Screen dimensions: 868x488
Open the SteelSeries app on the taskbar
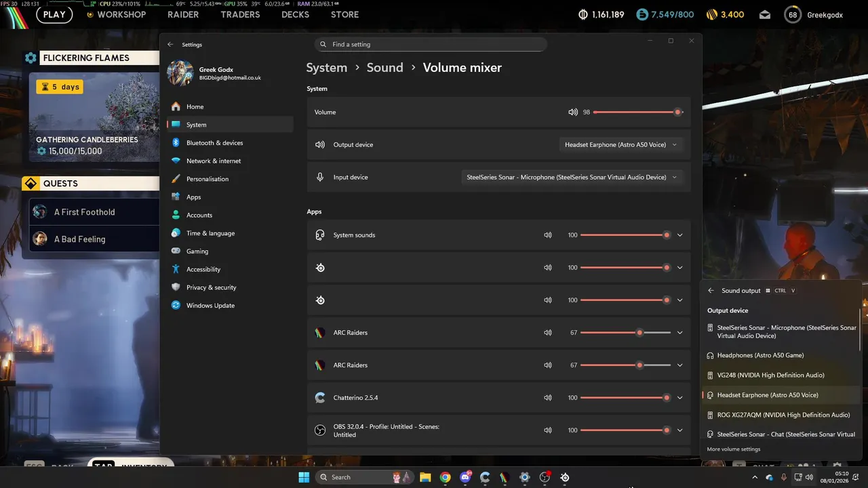coord(565,477)
